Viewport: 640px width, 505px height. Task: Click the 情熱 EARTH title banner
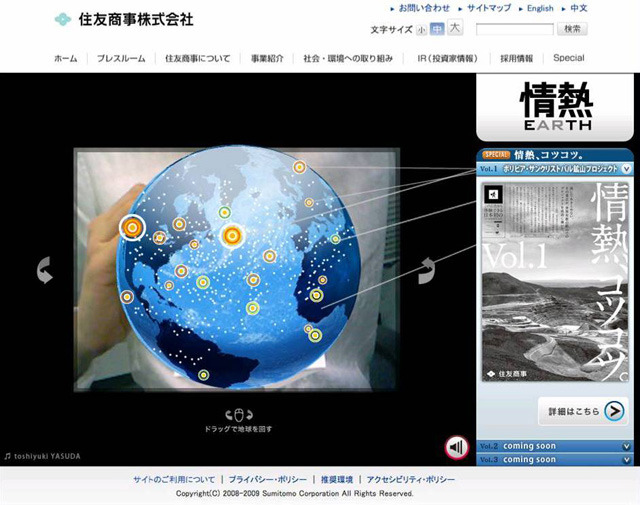(x=555, y=107)
